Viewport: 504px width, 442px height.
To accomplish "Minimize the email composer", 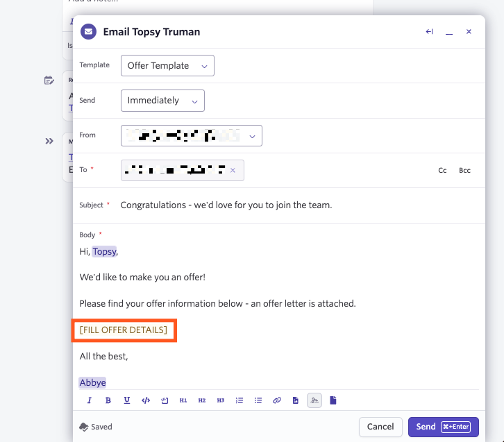I will (x=449, y=33).
